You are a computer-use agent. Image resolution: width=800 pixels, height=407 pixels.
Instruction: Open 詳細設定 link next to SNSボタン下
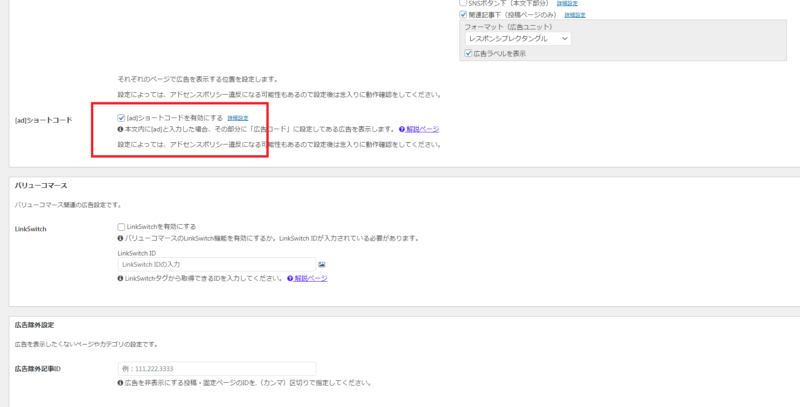[566, 4]
